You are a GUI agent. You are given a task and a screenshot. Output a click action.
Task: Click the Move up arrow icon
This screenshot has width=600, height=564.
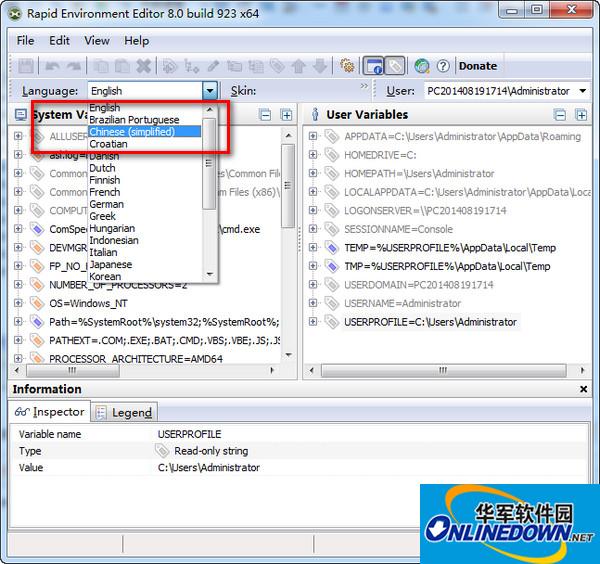(x=298, y=66)
